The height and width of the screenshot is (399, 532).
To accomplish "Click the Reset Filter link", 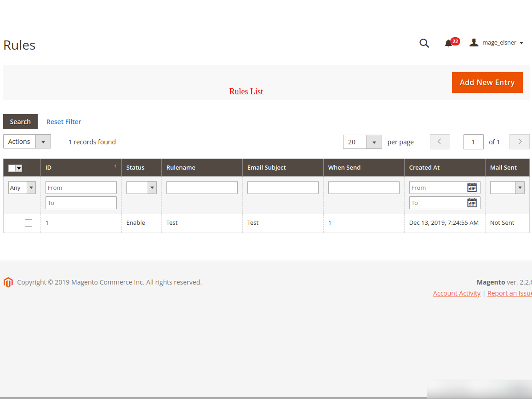I will (64, 122).
